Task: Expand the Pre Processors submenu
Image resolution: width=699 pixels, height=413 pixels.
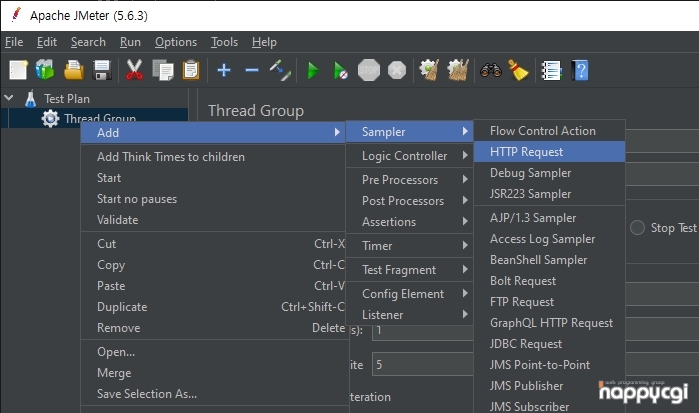Action: [409, 180]
